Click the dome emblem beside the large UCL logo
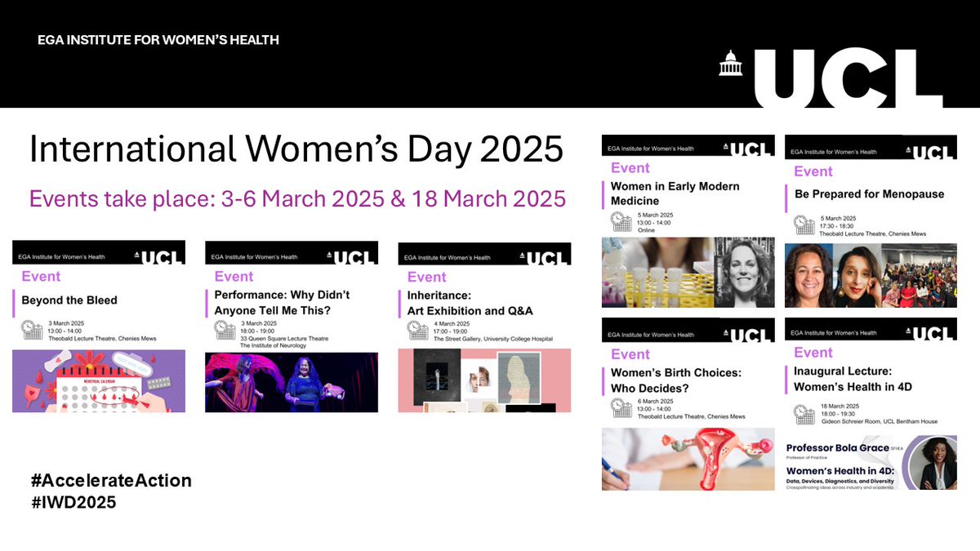The width and height of the screenshot is (980, 551). (731, 62)
